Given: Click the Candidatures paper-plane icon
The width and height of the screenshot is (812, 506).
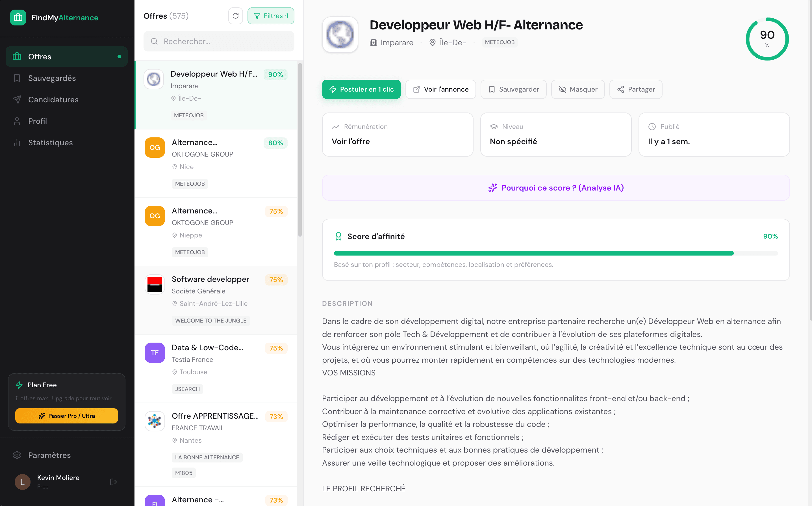Looking at the screenshot, I should (x=17, y=100).
